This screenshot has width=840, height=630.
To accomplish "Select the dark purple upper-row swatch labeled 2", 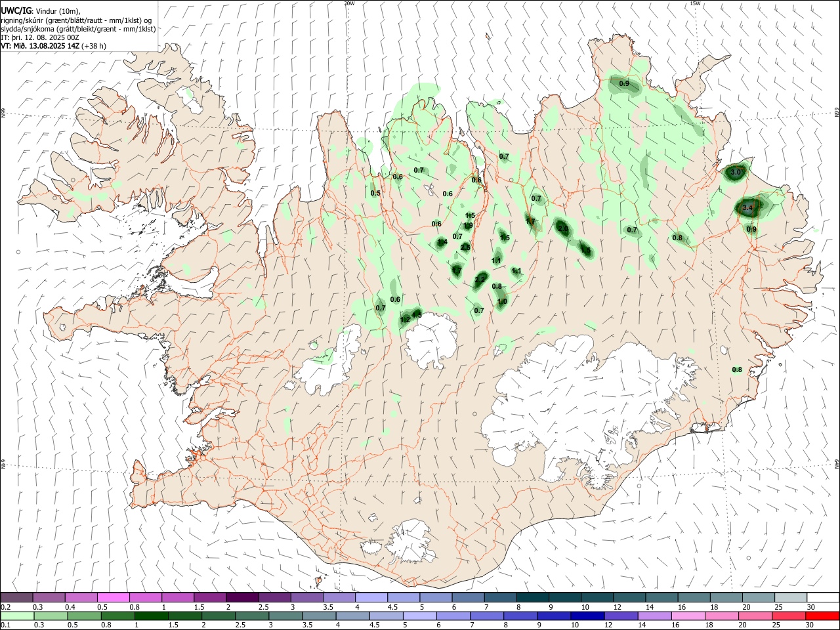I will coord(242,597).
